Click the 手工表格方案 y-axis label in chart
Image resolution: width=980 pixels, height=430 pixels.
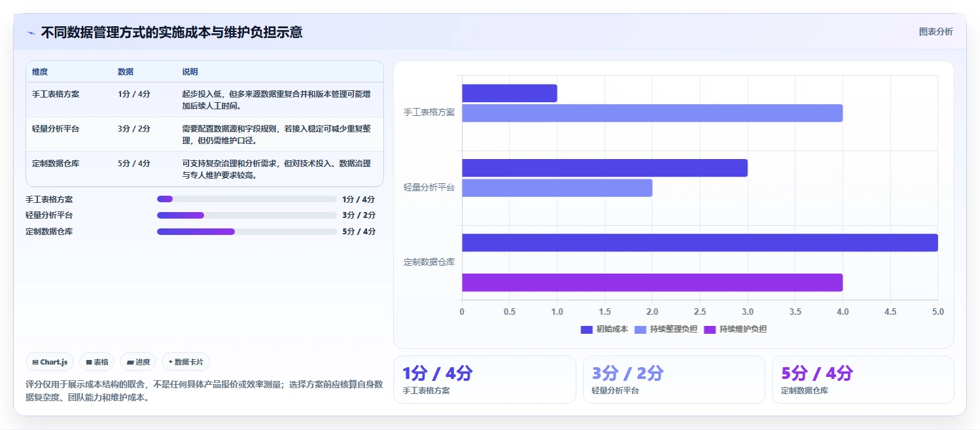[429, 113]
